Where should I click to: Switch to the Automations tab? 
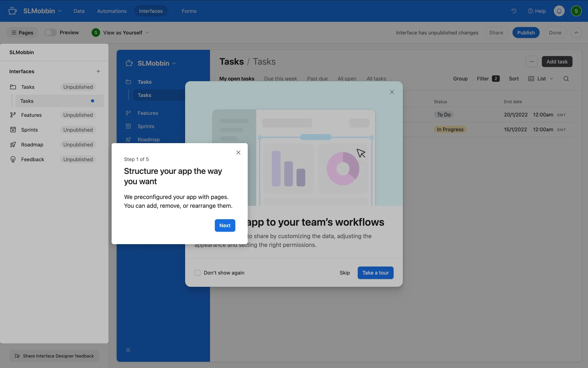click(111, 11)
